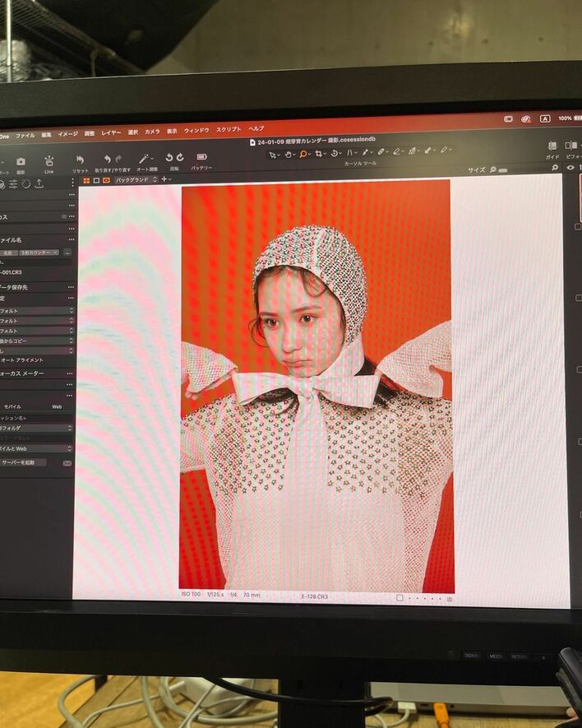
Task: Open the バックグランド layer dropdown
Action: [x=136, y=179]
